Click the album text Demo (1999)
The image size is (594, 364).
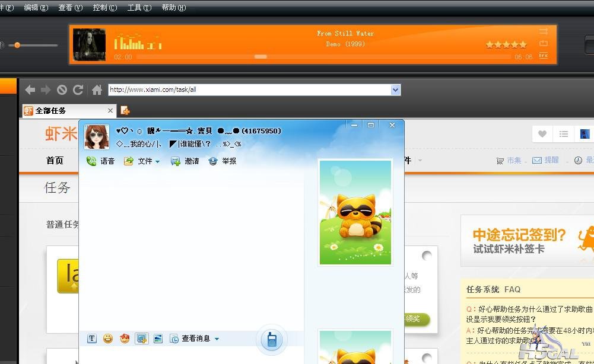(x=345, y=44)
